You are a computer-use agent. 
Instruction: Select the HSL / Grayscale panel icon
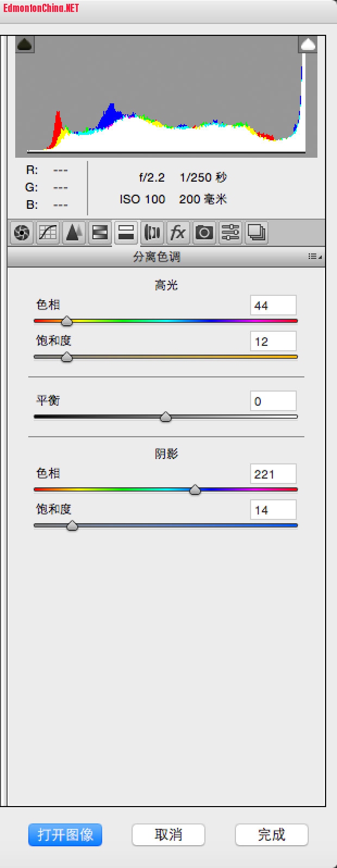100,233
